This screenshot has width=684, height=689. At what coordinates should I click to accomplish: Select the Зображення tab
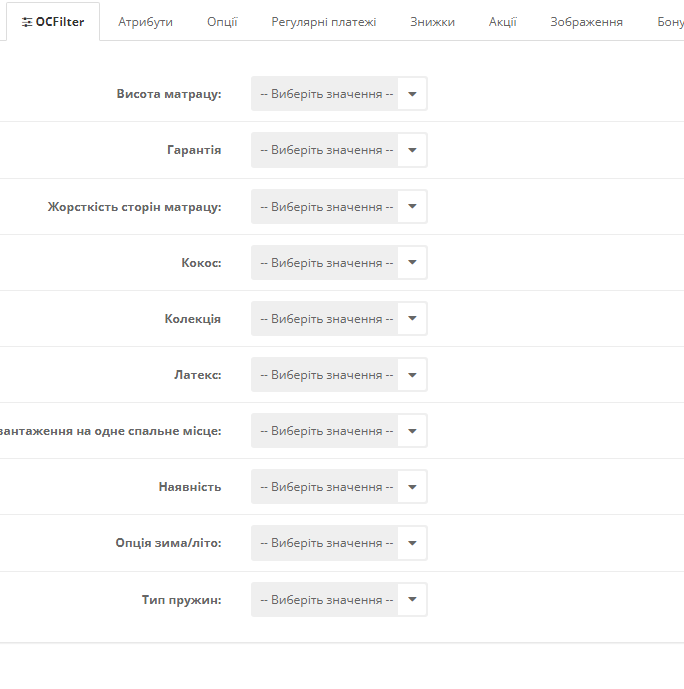tap(586, 22)
